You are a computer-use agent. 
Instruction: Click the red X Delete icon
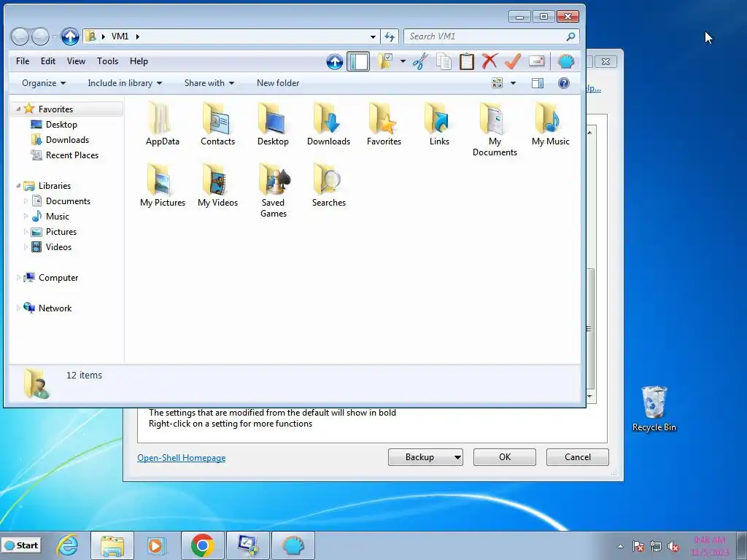coord(489,61)
